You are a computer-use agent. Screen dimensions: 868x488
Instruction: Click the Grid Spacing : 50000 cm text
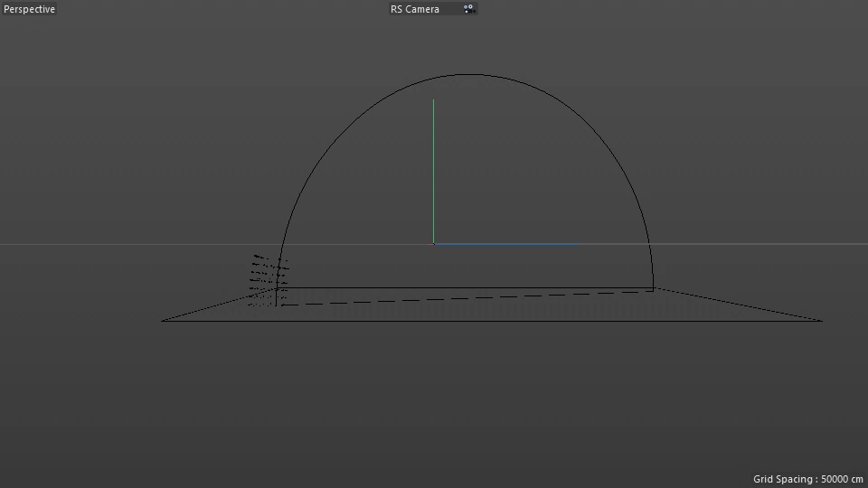(x=807, y=479)
